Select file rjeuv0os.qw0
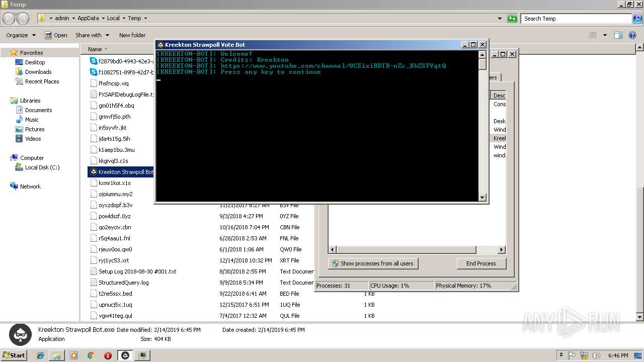644x362 pixels. click(115, 249)
